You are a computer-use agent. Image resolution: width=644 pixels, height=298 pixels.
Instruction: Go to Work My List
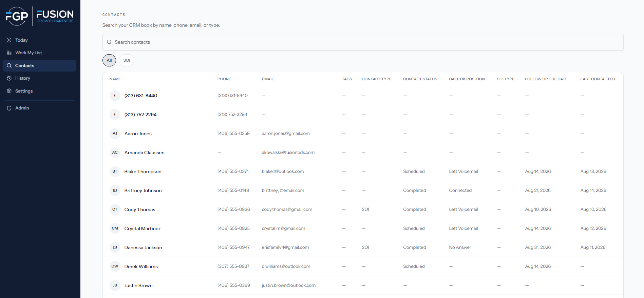click(39, 53)
